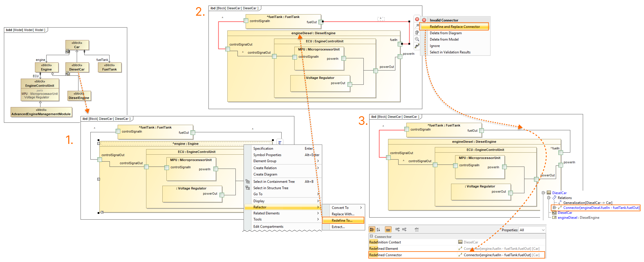Click Select in Containment Tree menu item
The width and height of the screenshot is (644, 262).
tap(274, 181)
